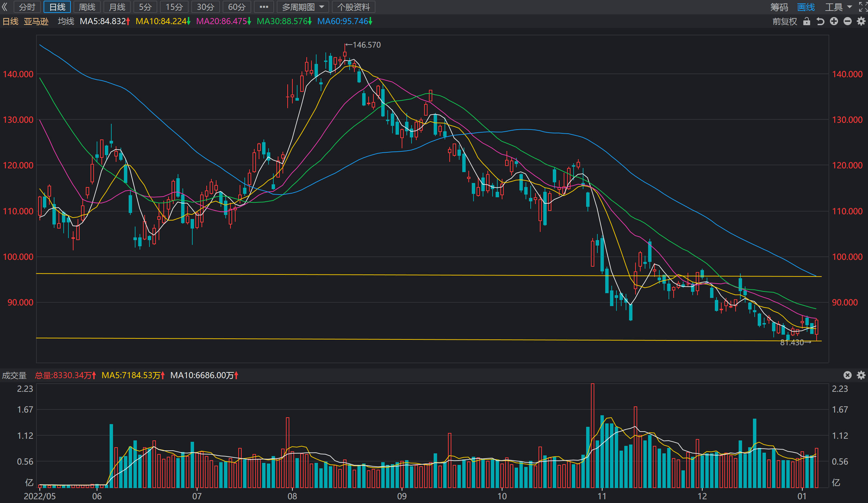Close the 成交量 volume panel
The height and width of the screenshot is (503, 868).
848,375
